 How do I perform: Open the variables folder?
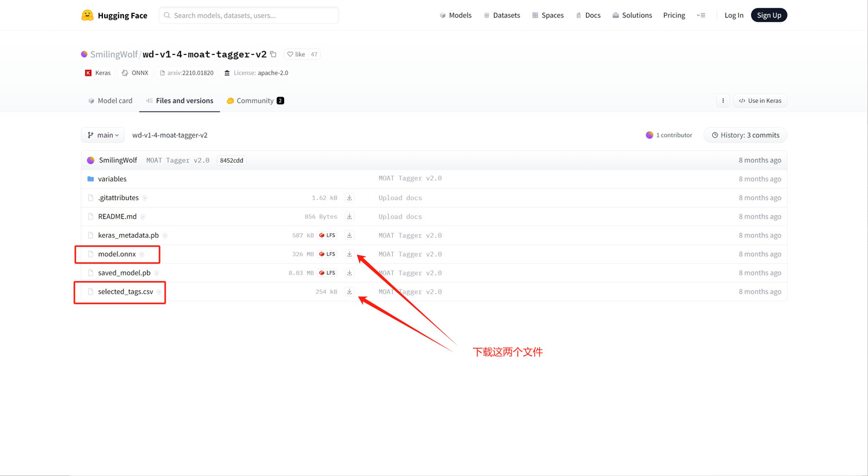pyautogui.click(x=112, y=179)
